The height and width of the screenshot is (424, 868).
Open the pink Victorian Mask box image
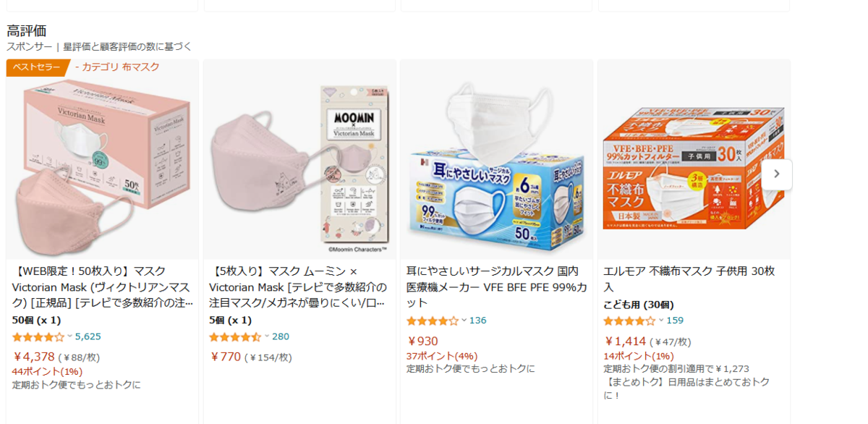coord(102,159)
